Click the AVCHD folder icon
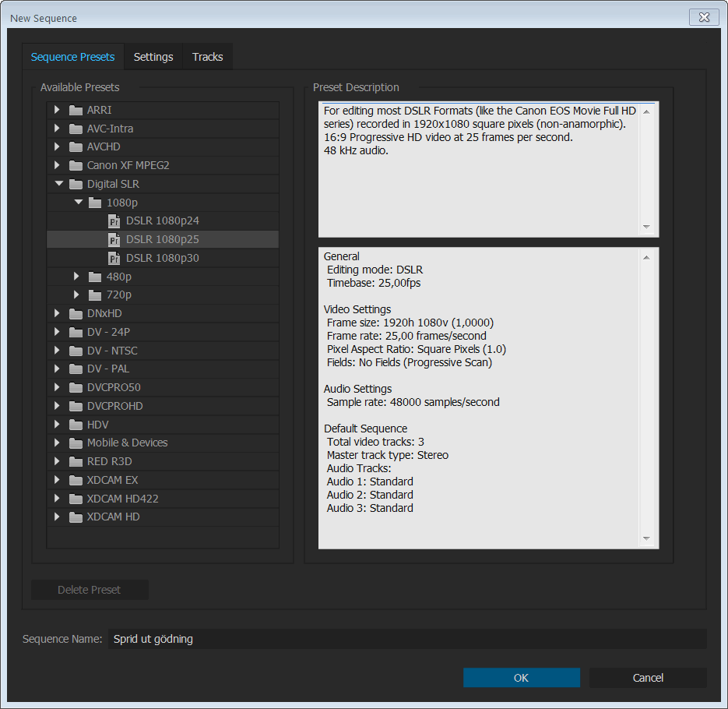 [76, 146]
